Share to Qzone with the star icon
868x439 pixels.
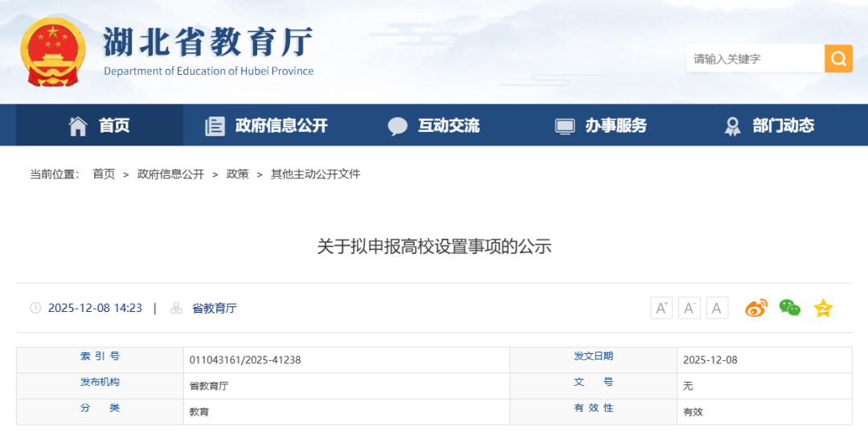(x=823, y=308)
